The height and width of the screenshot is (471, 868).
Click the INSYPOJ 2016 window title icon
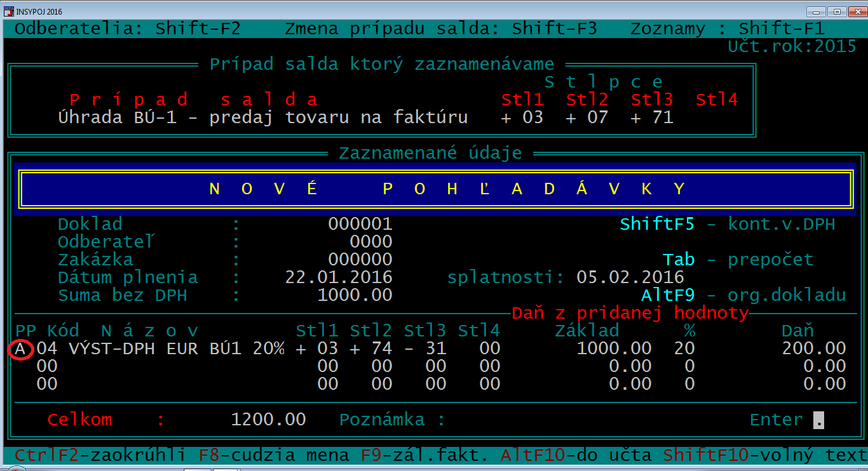(x=9, y=11)
